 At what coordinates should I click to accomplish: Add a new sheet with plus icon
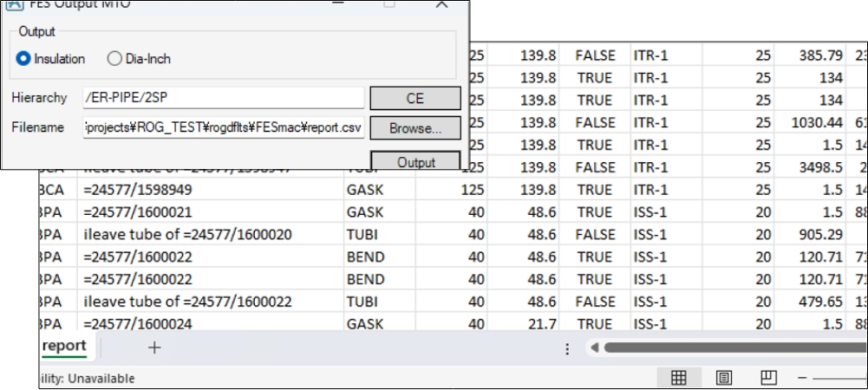(154, 348)
